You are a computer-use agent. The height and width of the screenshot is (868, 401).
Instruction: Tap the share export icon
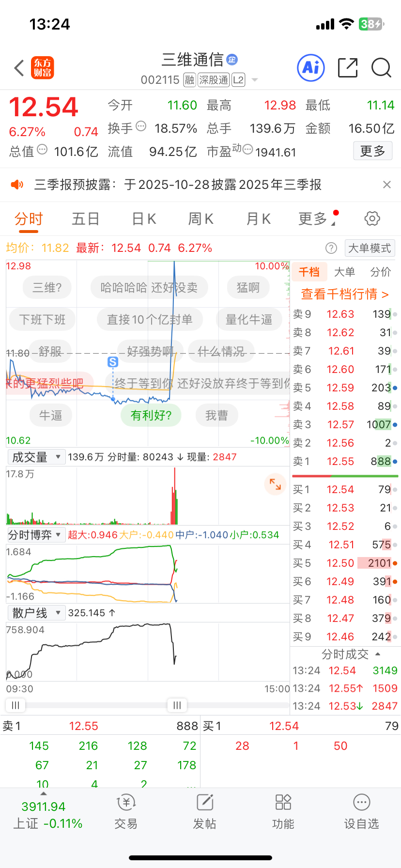coord(348,68)
